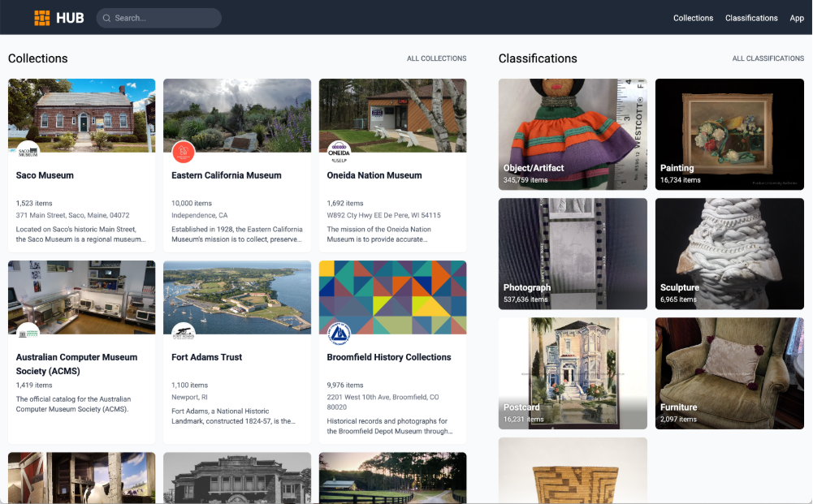
Task: Click the Oneida Nation Museum logo badge
Action: 339,152
